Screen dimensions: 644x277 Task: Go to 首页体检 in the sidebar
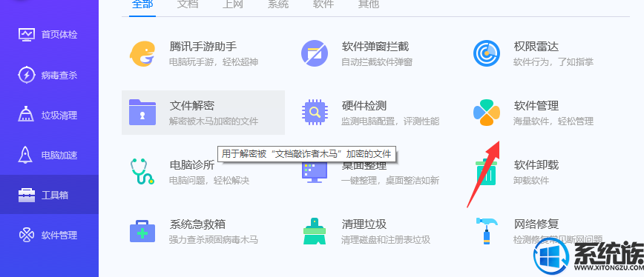point(59,34)
